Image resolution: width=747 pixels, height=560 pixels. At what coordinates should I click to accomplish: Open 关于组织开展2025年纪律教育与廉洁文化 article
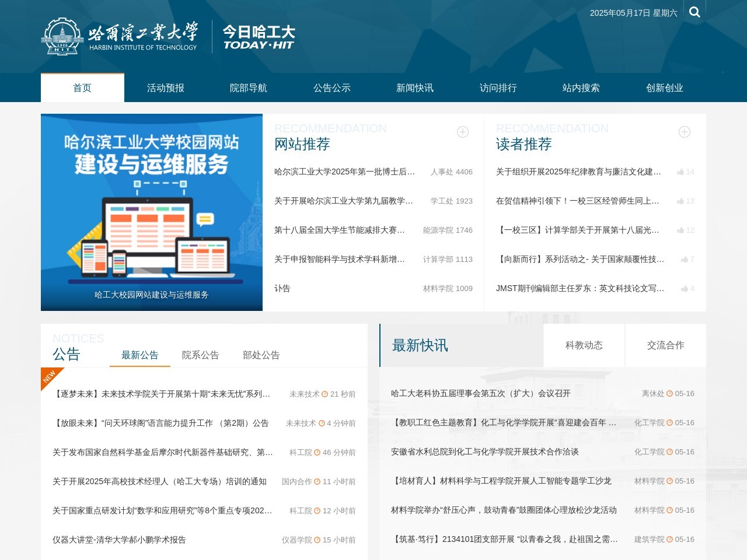579,172
